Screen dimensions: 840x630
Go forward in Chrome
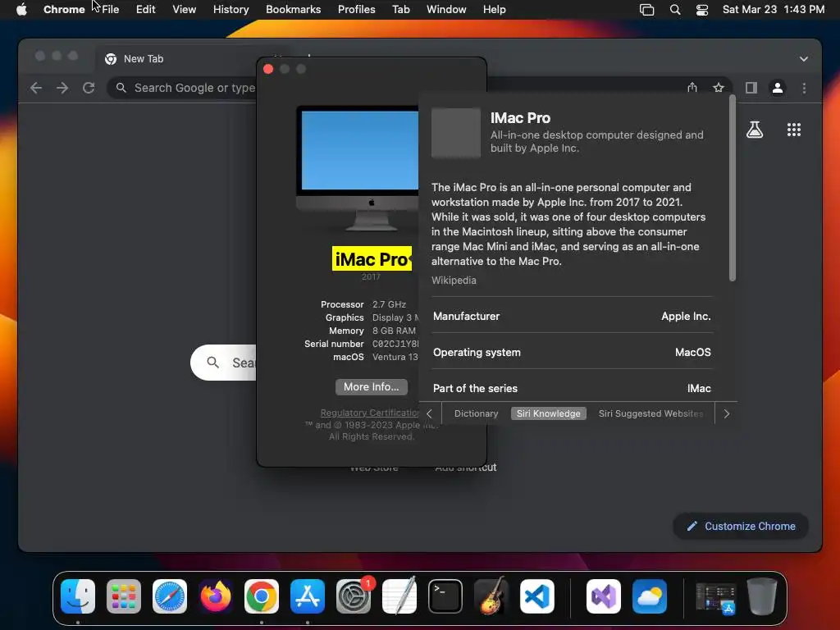pos(62,88)
